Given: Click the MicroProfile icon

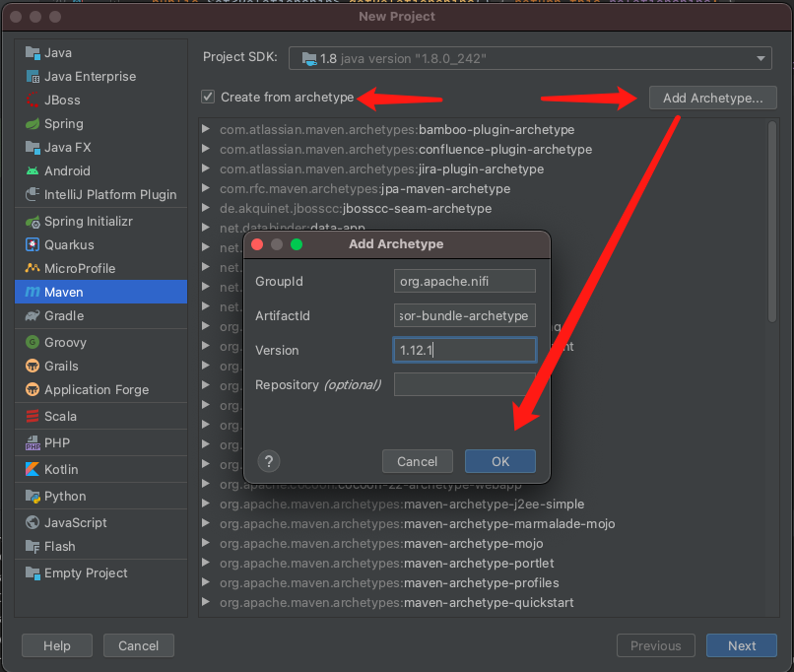Looking at the screenshot, I should [x=33, y=268].
